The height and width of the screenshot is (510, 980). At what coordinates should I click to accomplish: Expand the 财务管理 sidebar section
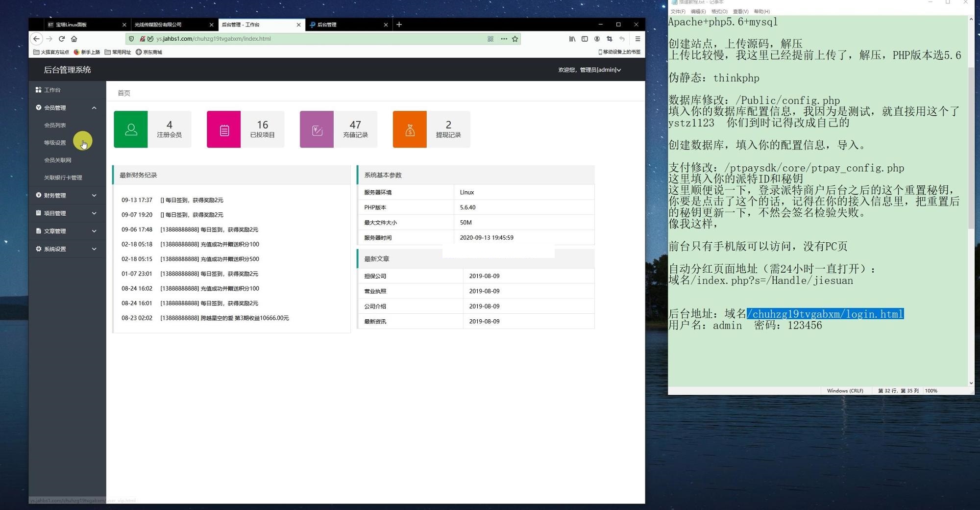tap(94, 195)
